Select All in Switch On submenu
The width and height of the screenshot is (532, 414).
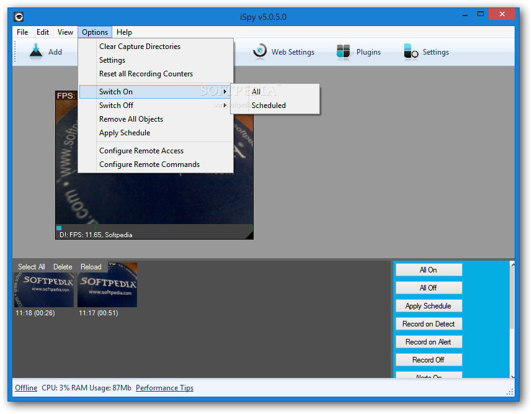click(275, 92)
